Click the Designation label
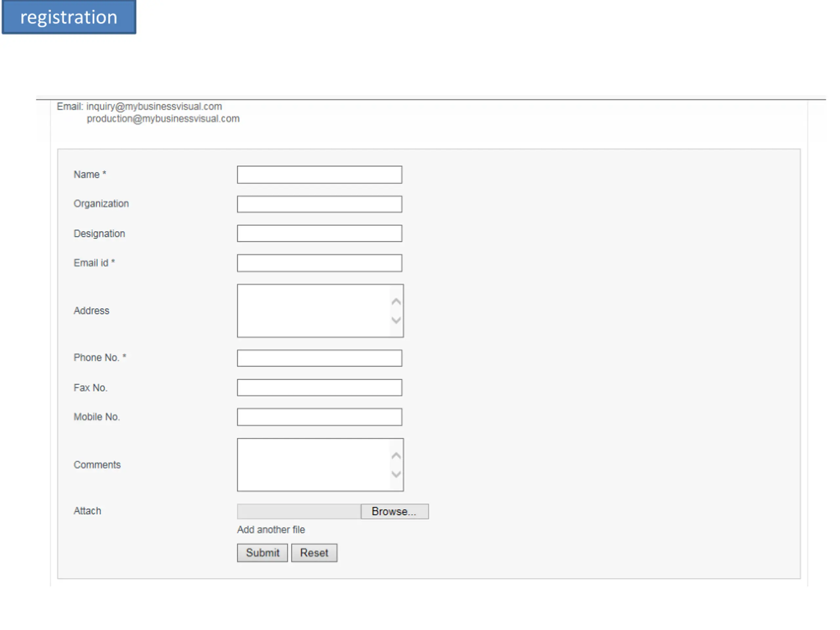 click(99, 234)
